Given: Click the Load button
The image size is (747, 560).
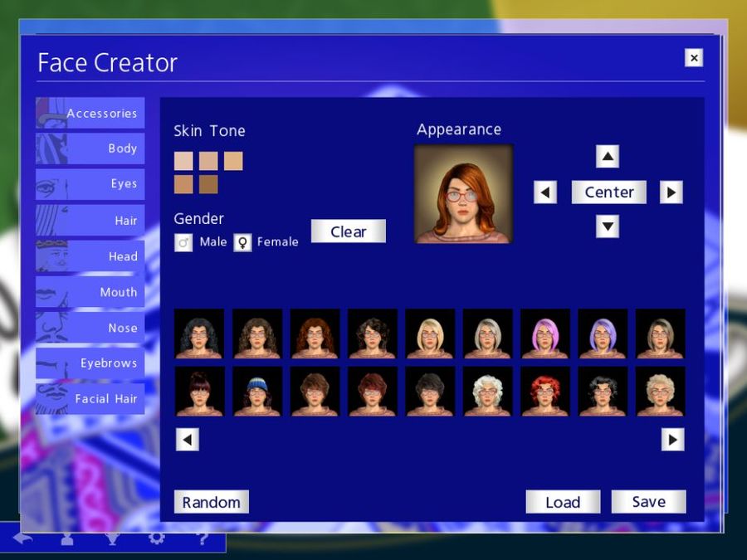Looking at the screenshot, I should [x=563, y=502].
